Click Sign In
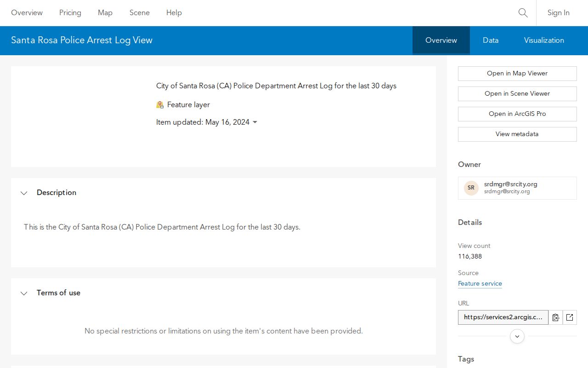 coord(558,13)
